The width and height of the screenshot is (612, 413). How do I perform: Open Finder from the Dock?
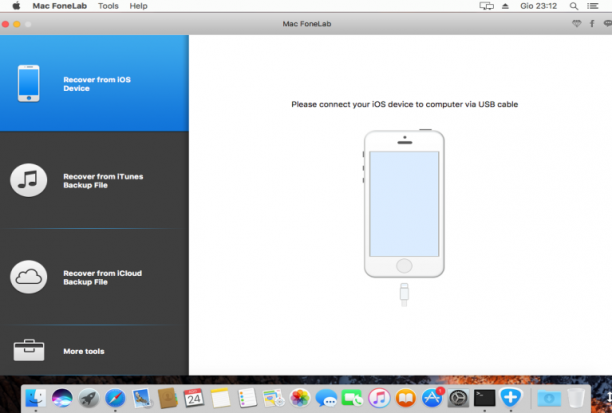pos(36,398)
